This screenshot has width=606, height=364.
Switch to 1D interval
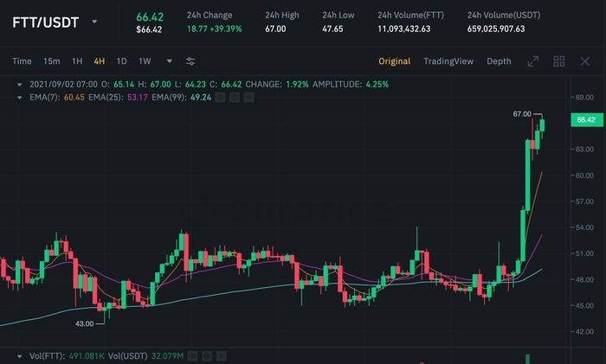(122, 61)
